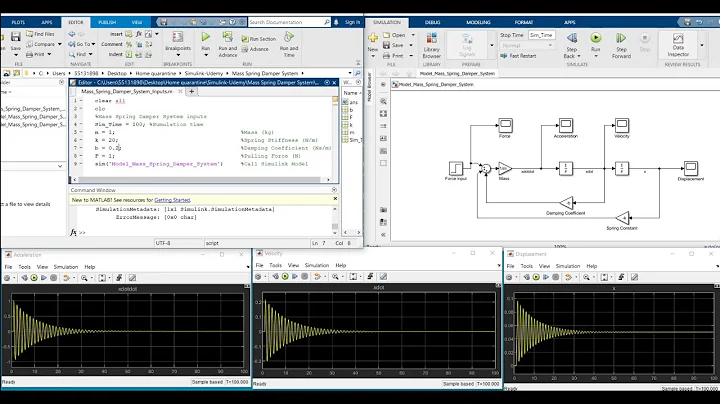Click zoom icon in Velocity scope toolbar
720x404 pixels.
coord(335,276)
